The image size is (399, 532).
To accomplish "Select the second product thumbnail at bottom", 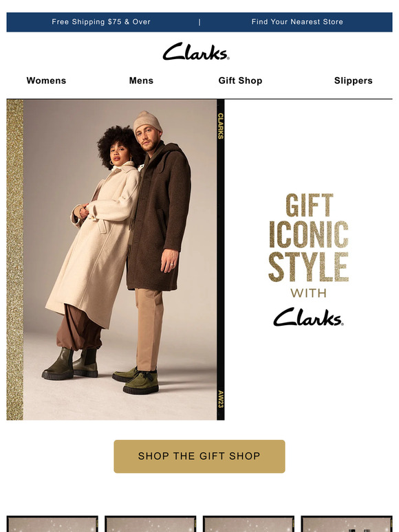I will click(x=151, y=524).
